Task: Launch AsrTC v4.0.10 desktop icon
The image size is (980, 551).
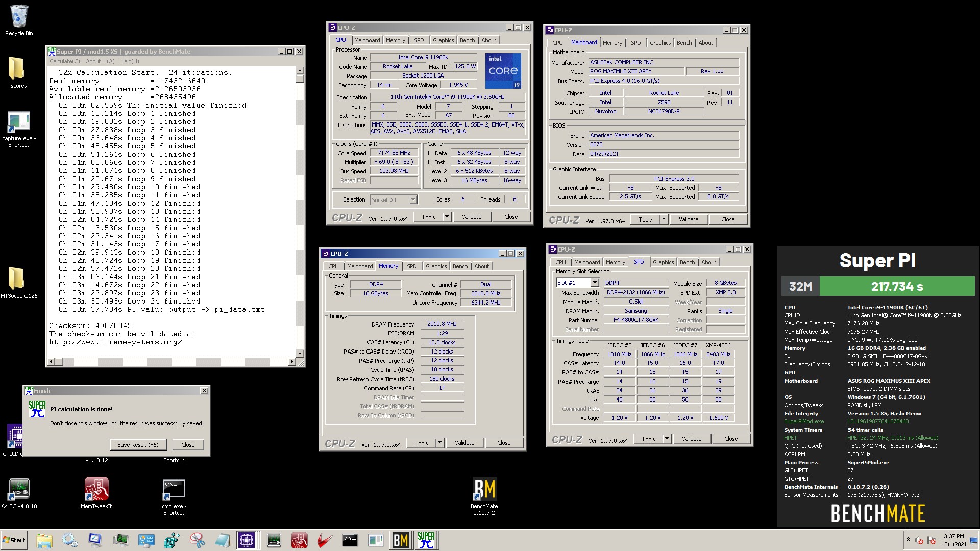Action: (19, 493)
